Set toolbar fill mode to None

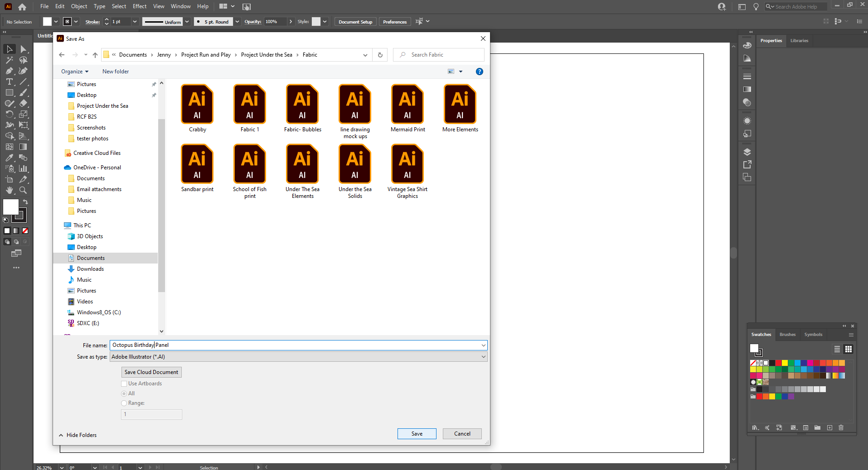click(25, 231)
